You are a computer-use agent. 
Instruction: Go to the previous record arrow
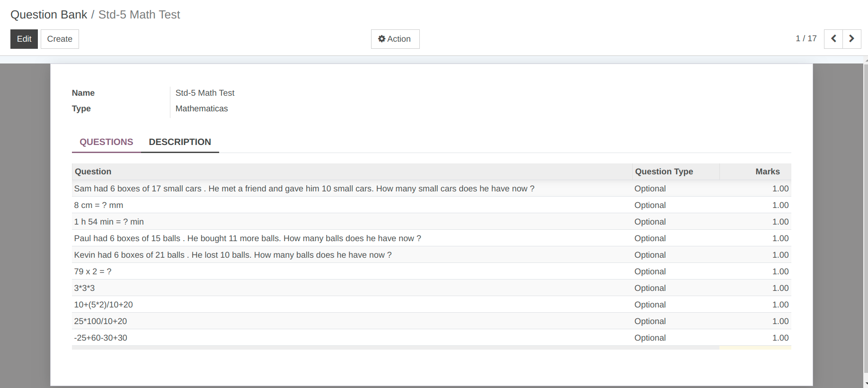833,39
